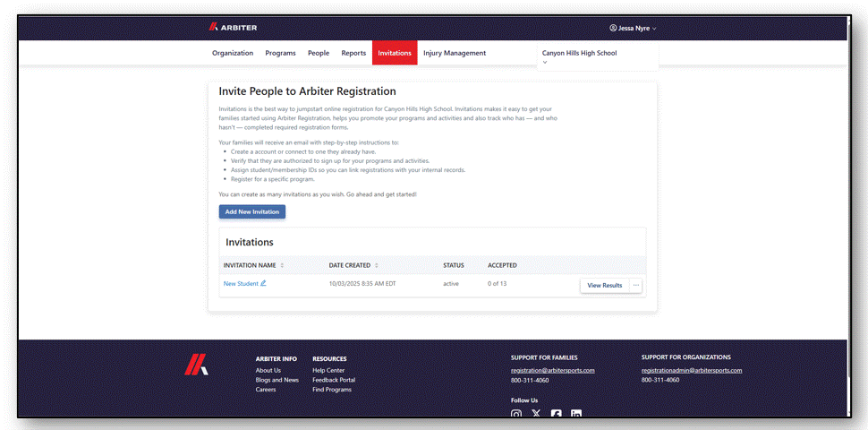Click the 0 of 13 accepted value
Viewport: 868px width, 430px height.
pyautogui.click(x=498, y=284)
